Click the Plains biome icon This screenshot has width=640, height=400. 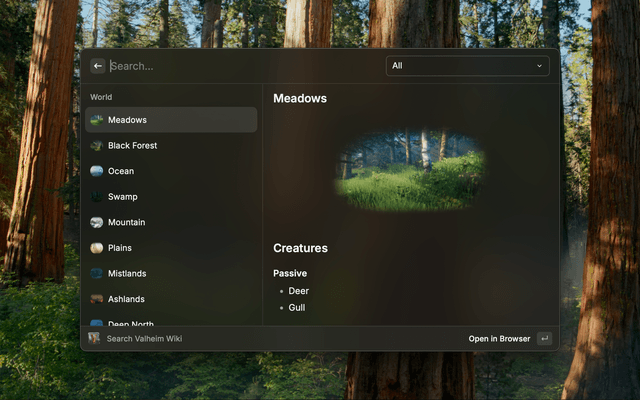point(96,248)
